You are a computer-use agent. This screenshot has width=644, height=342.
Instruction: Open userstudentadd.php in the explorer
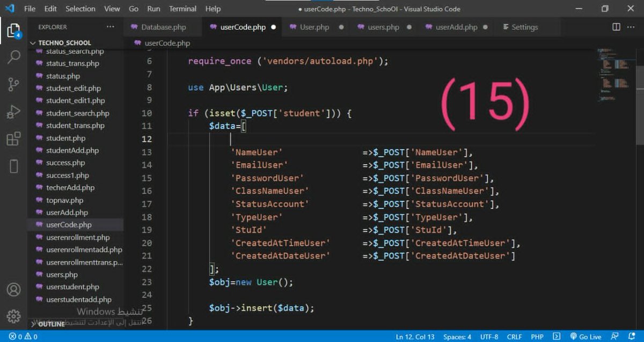(78, 299)
